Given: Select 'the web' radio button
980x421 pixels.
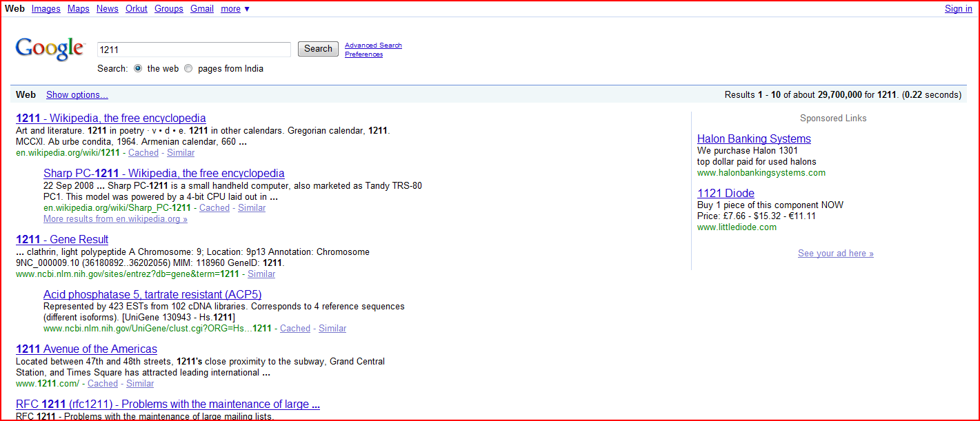Looking at the screenshot, I should point(138,69).
